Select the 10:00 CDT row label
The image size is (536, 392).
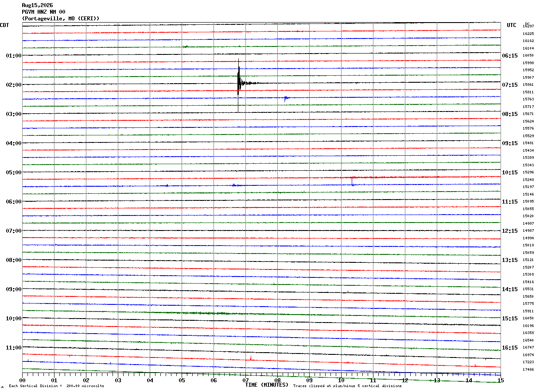coord(14,319)
